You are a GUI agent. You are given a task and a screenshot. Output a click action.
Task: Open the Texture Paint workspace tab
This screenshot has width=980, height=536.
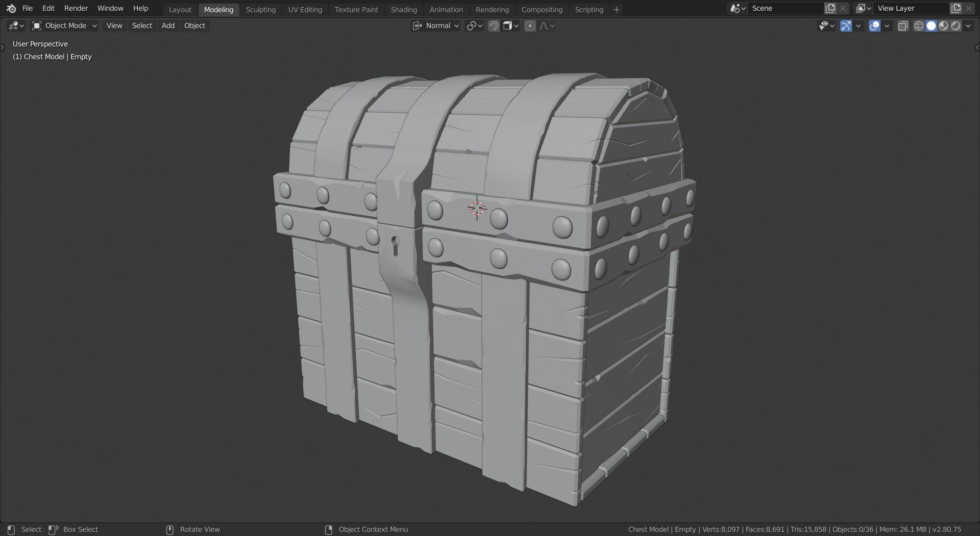point(356,10)
